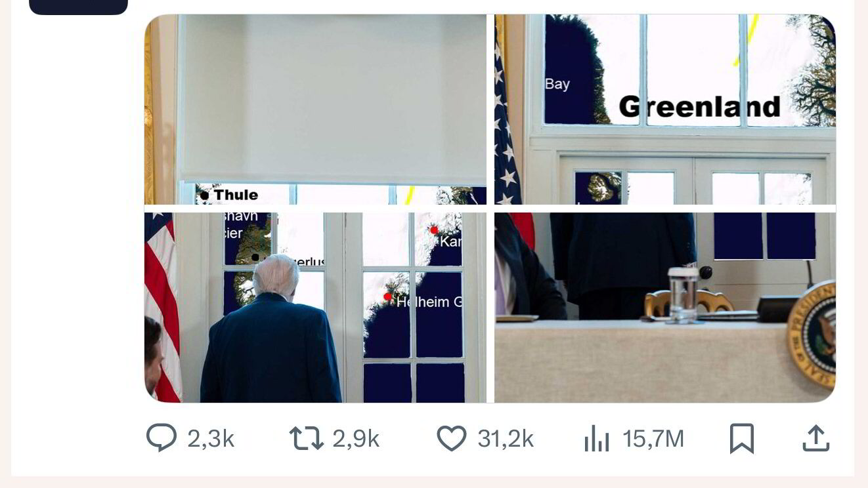The height and width of the screenshot is (488, 868).
Task: Click the repost arrows icon
Action: click(307, 438)
